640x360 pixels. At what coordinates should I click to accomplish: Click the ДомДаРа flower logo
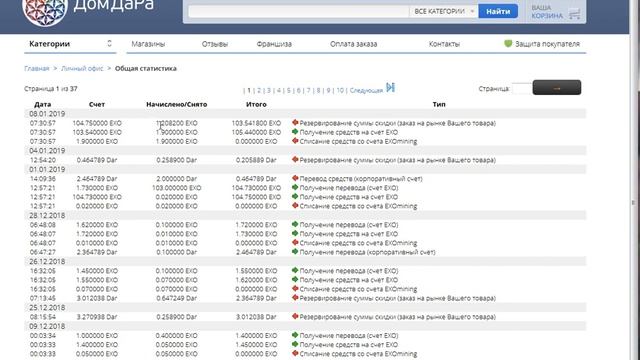point(45,11)
